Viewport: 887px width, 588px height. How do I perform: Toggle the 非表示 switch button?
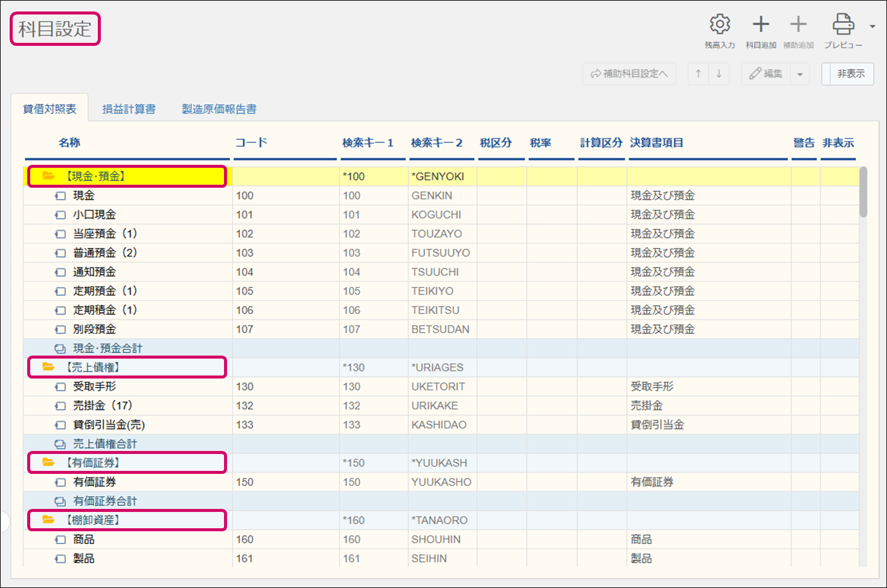pyautogui.click(x=848, y=74)
